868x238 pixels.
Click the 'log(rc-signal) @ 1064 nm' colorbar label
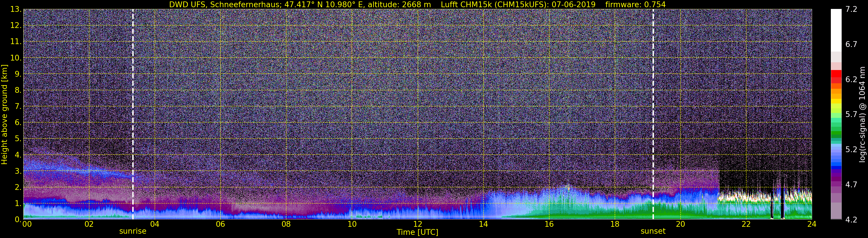tap(862, 114)
